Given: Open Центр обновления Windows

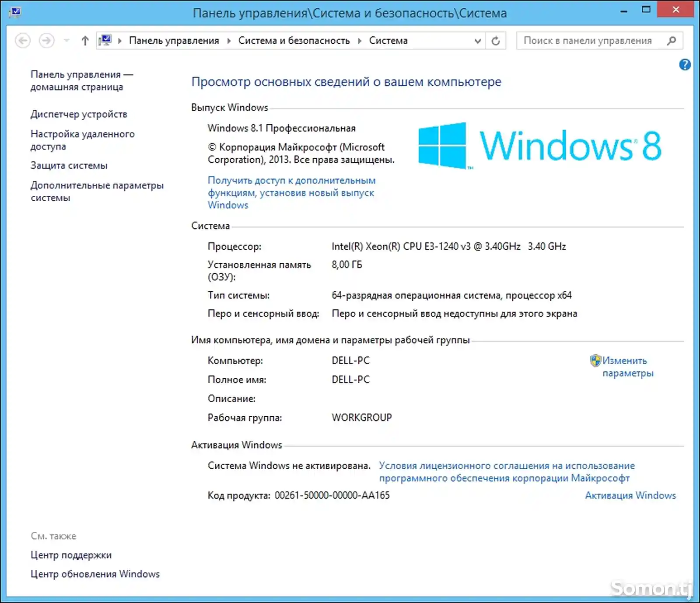Looking at the screenshot, I should tap(95, 574).
